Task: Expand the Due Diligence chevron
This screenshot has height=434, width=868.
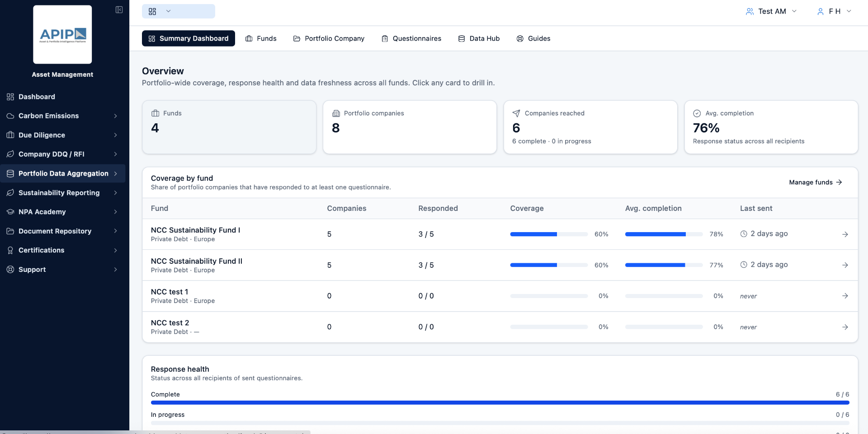Action: [x=116, y=135]
